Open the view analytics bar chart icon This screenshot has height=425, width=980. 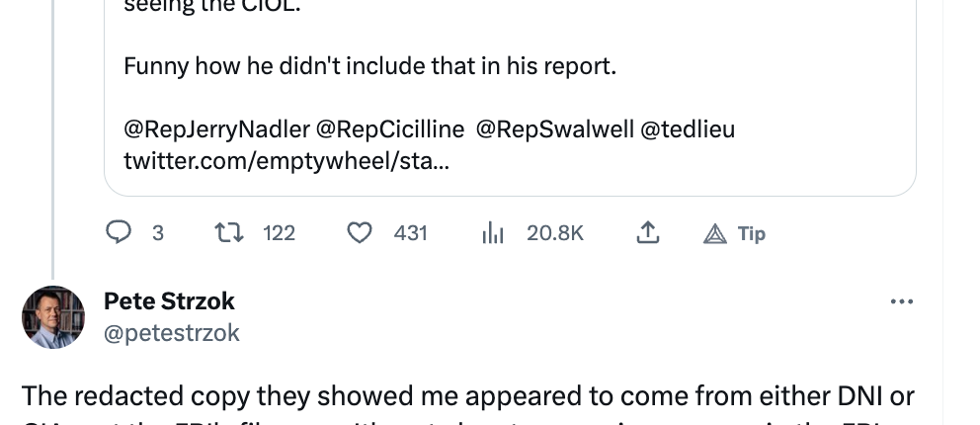click(x=492, y=233)
